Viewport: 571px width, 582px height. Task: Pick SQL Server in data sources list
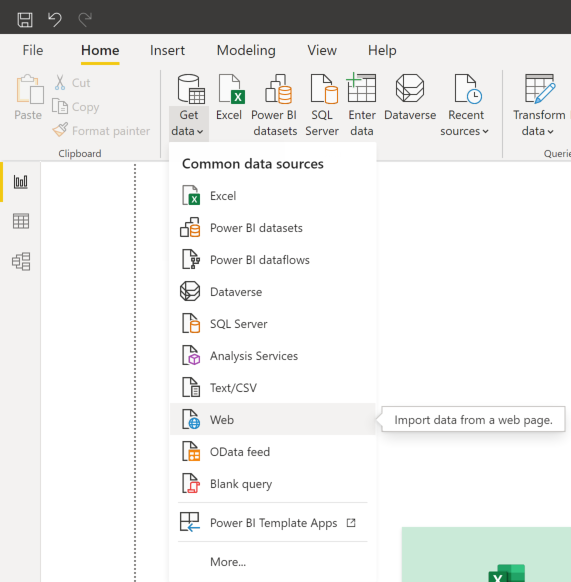point(273,324)
